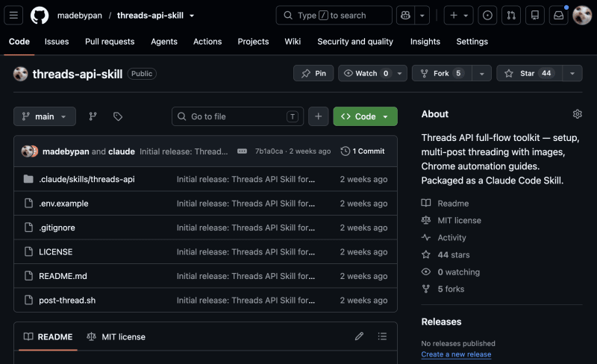Open the Security and quality tab
597x364 pixels.
(355, 42)
